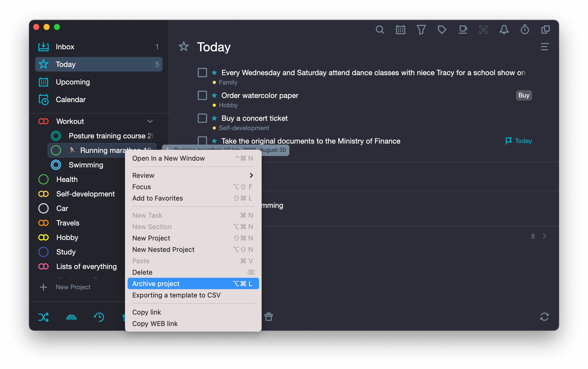The width and height of the screenshot is (588, 369).
Task: Open Upcoming in sidebar
Action: coord(99,82)
